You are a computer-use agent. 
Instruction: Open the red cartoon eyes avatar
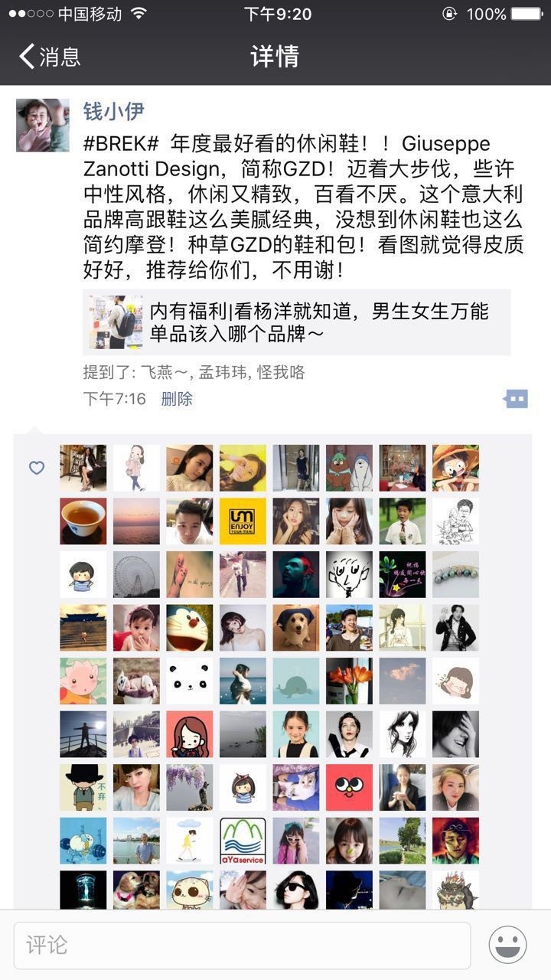pos(349,788)
